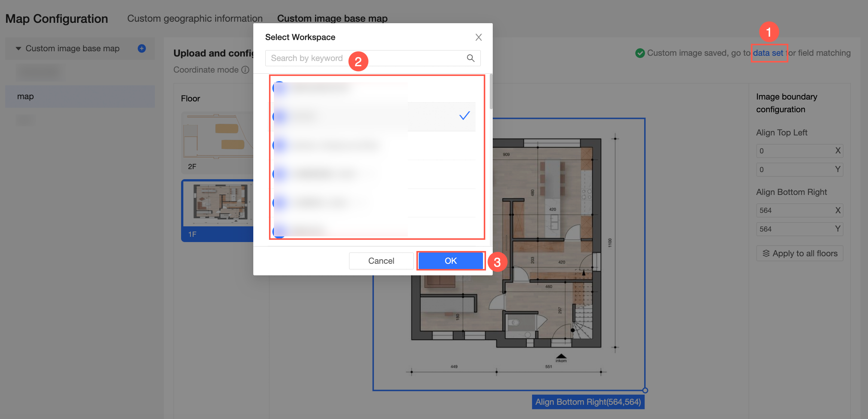The height and width of the screenshot is (419, 868).
Task: Click the blue checkmark on selected workspace
Action: 464,116
